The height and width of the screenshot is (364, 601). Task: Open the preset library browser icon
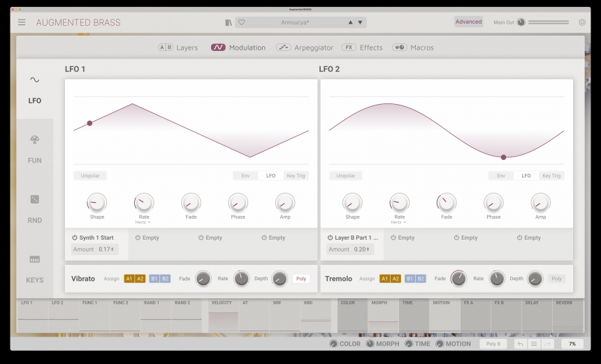[x=229, y=22]
